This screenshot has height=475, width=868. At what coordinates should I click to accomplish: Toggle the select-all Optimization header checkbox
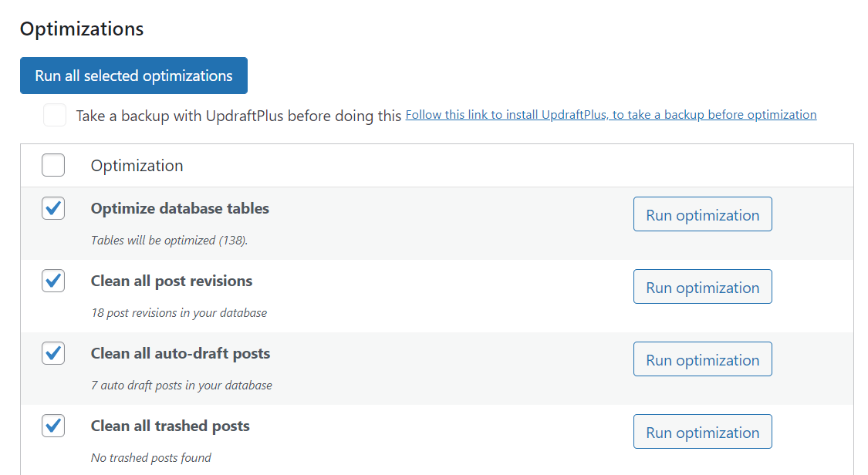52,165
